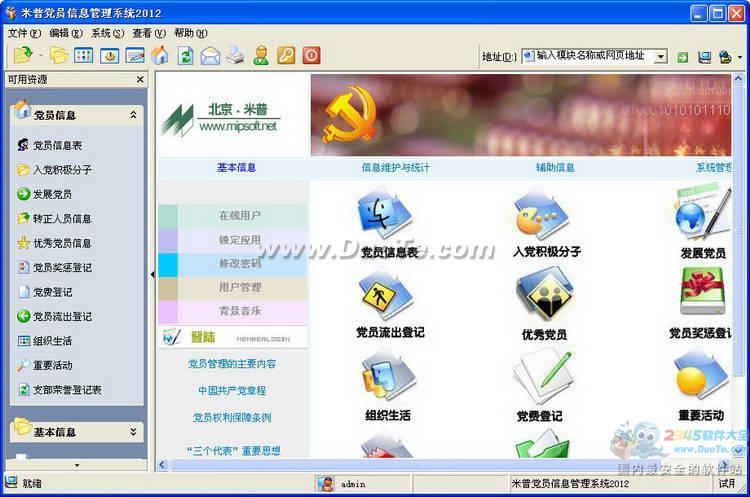This screenshot has height=497, width=750.
Task: Switch to the 信息维护与统计 tab
Action: pos(395,168)
